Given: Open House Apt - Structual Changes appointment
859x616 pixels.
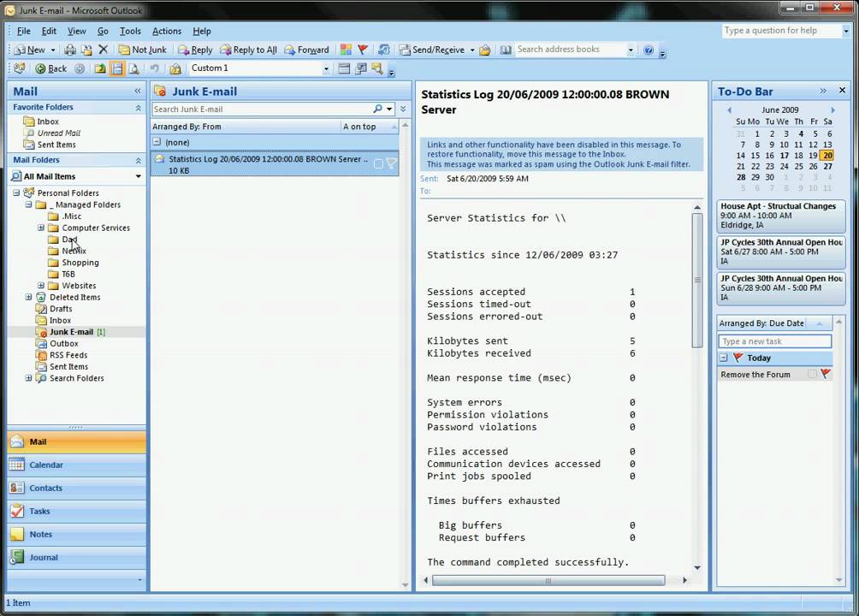Looking at the screenshot, I should (x=780, y=216).
